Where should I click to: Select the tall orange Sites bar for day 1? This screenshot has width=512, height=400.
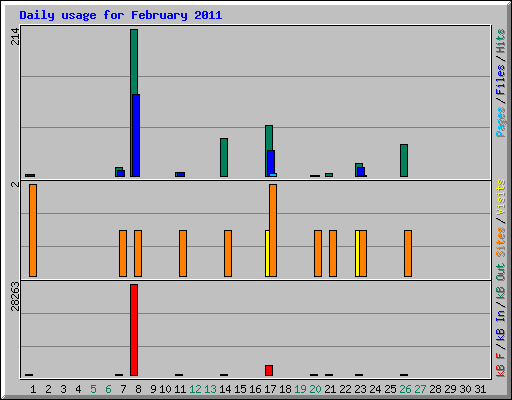coord(33,230)
